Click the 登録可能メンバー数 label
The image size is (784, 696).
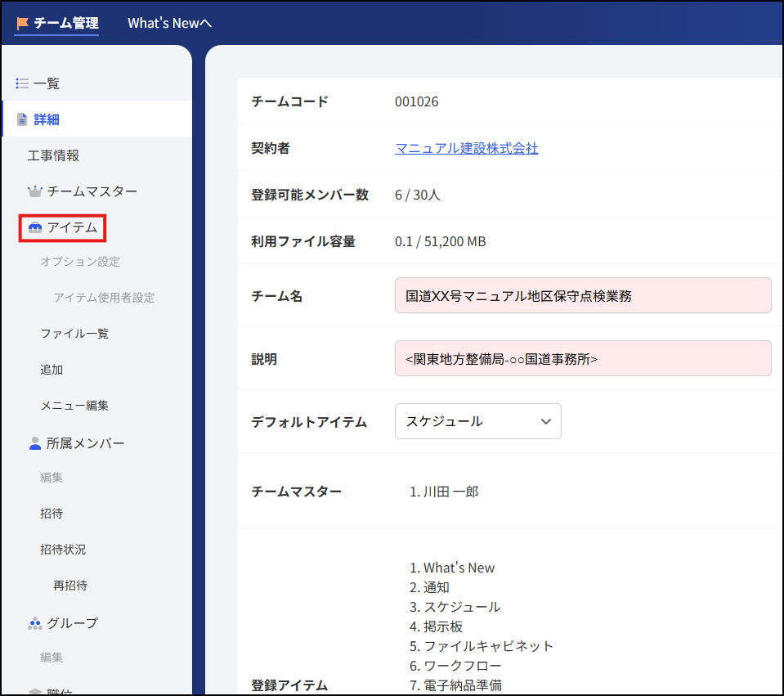coord(310,195)
